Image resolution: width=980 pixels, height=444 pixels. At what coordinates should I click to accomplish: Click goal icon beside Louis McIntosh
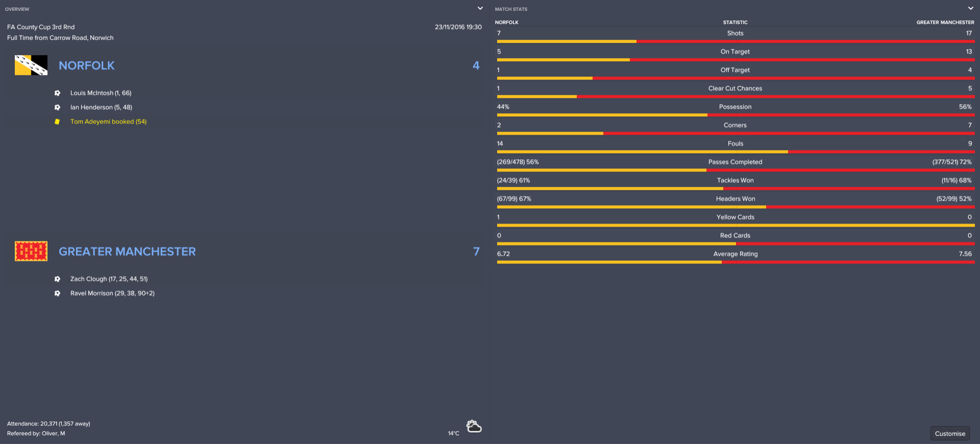[57, 93]
